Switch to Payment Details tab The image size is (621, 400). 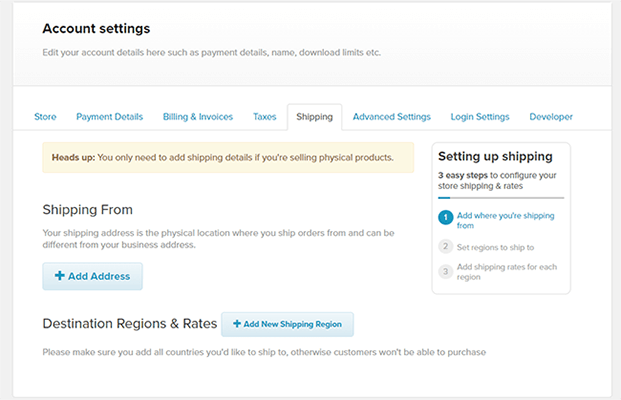click(109, 117)
